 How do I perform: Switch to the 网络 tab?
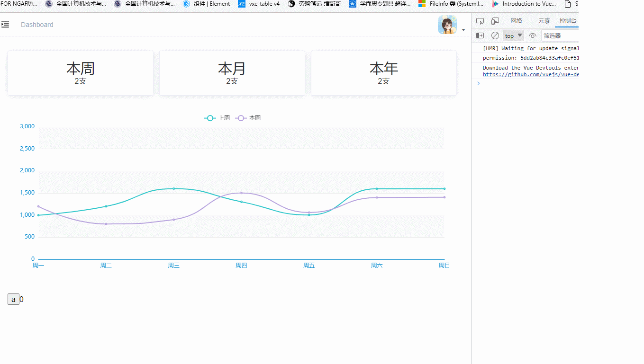tap(516, 21)
